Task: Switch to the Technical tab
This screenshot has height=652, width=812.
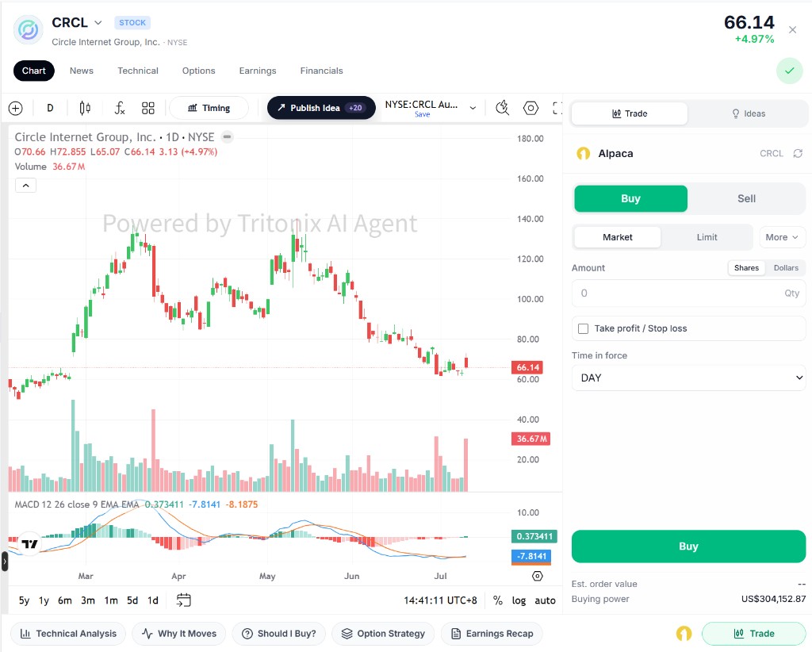Action: tap(138, 71)
